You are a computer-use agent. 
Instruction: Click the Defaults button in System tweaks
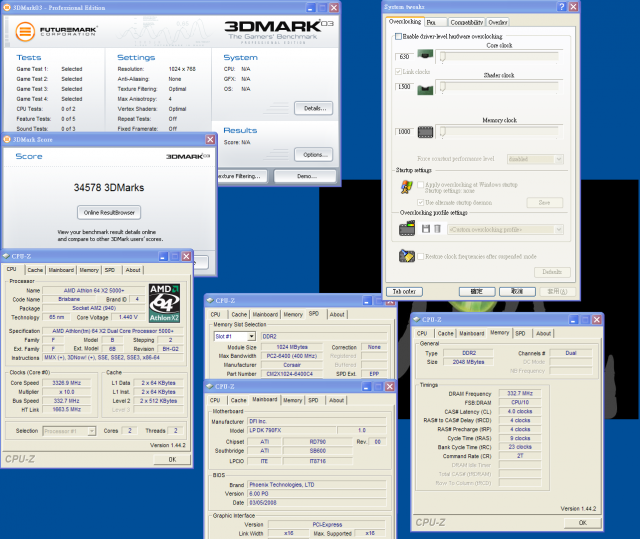552,272
